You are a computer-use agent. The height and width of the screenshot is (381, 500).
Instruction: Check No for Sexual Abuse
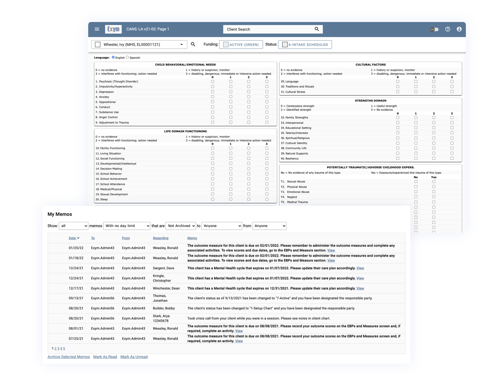tap(416, 182)
